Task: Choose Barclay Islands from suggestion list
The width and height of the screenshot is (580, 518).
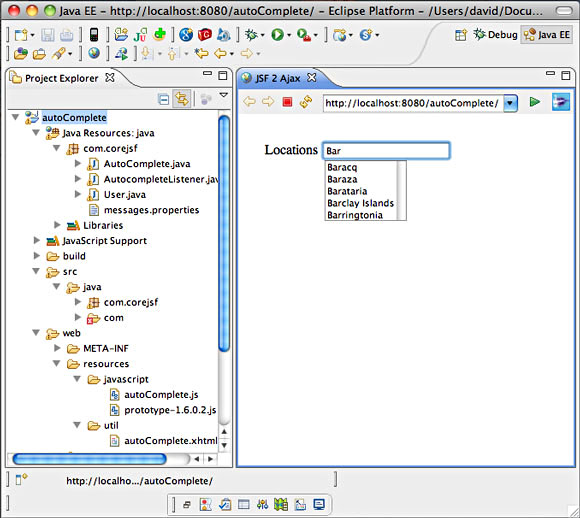Action: (361, 203)
